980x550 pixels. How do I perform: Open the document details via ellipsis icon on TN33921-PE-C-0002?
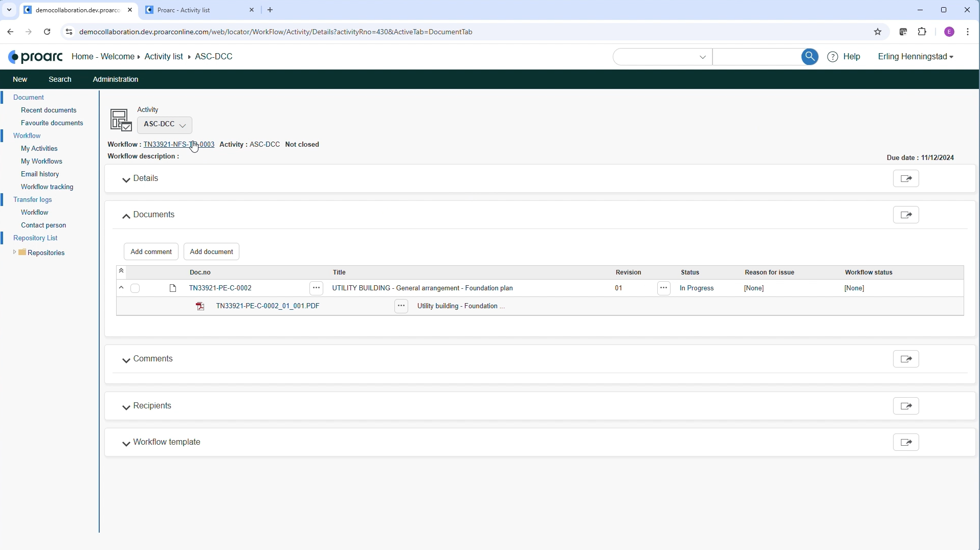pos(316,288)
